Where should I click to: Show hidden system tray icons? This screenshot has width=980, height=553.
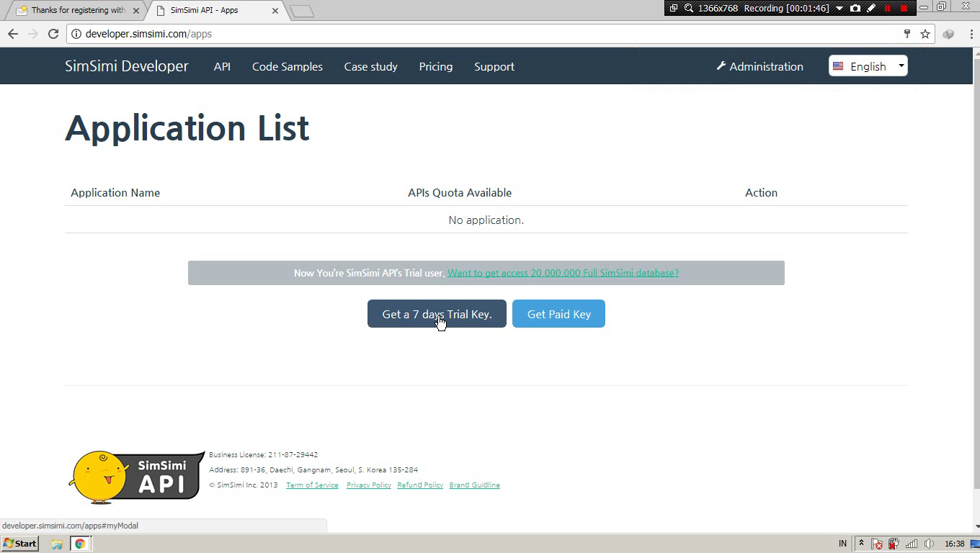pos(860,544)
